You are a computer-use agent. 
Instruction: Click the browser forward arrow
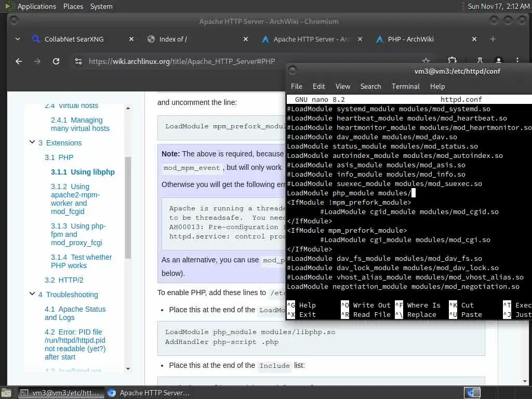click(x=37, y=61)
